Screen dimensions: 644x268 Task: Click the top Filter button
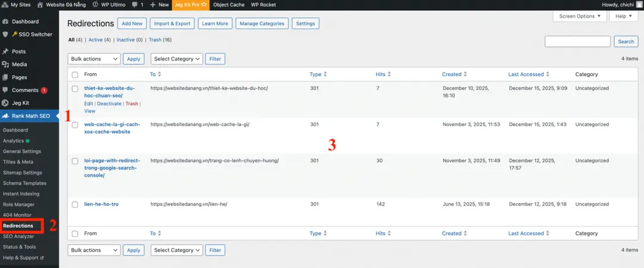215,59
